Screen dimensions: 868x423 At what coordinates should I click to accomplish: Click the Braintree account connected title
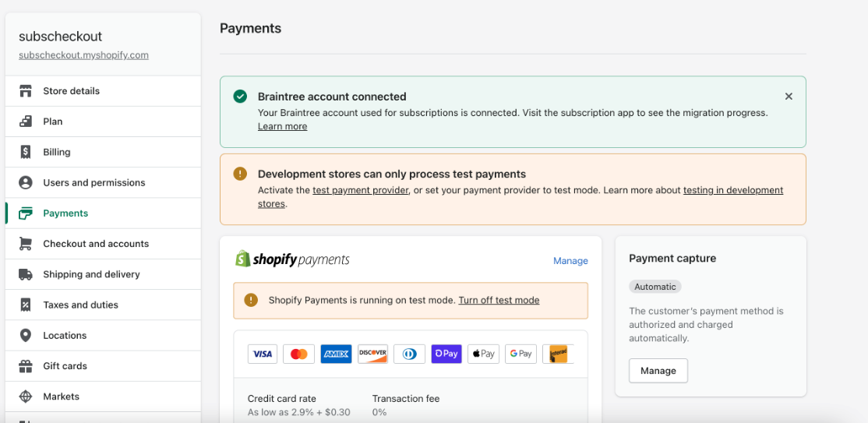[332, 97]
